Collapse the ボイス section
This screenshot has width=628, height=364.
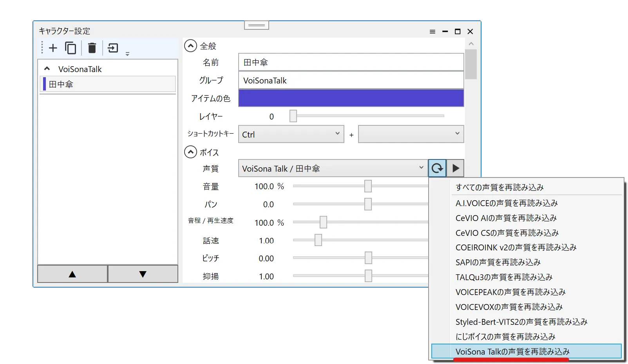click(191, 152)
